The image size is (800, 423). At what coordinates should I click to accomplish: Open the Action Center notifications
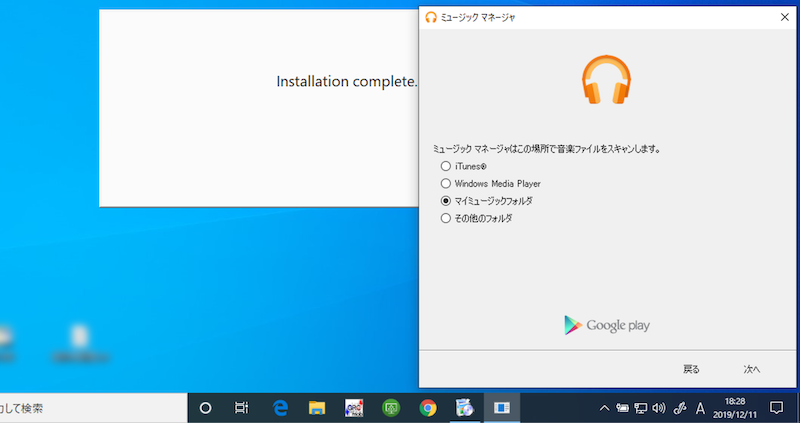(776, 408)
